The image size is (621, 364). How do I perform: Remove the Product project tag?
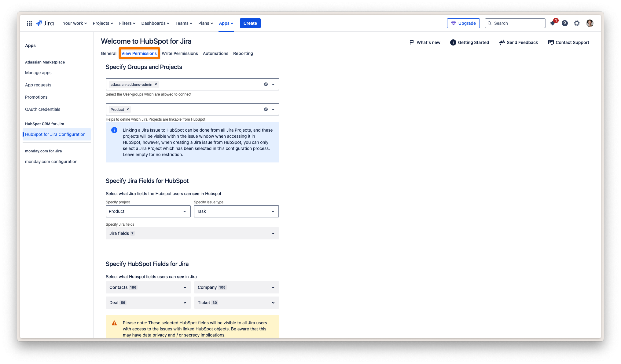coord(128,109)
